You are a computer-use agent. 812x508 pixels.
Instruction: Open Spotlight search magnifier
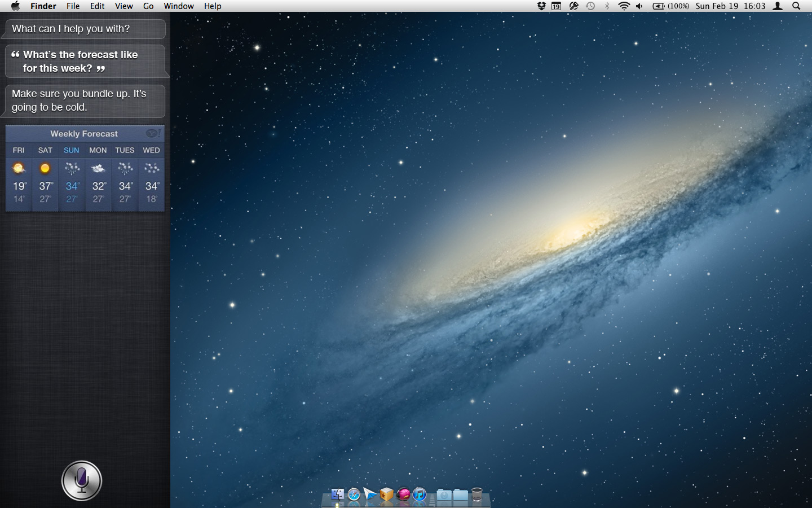(796, 6)
